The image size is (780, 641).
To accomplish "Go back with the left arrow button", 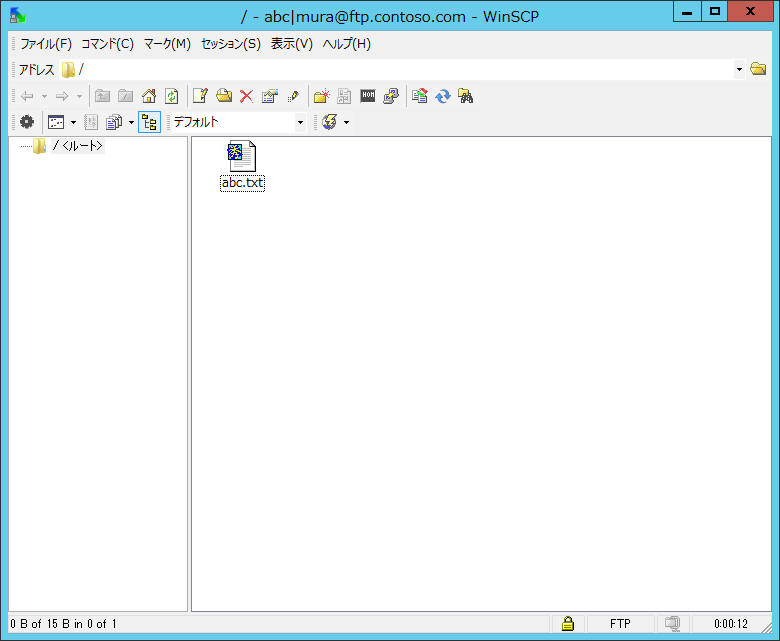I will (27, 96).
